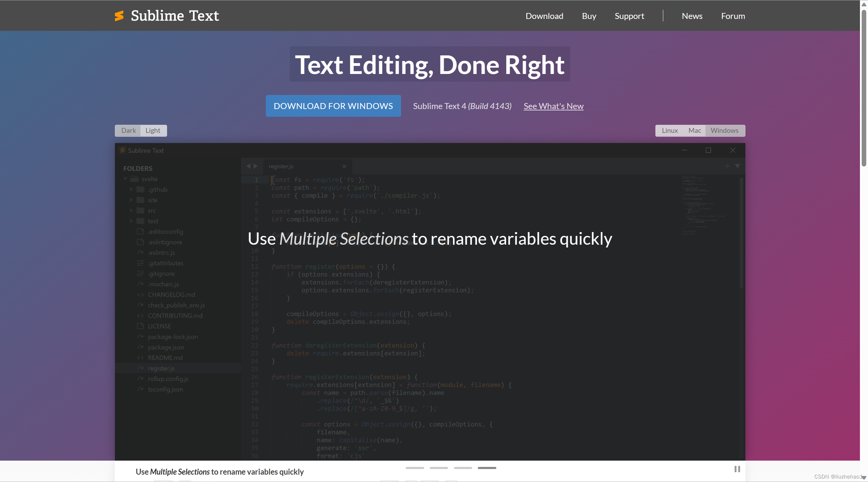The image size is (868, 482).
Task: Click the LICENSE file icon in sidebar
Action: tap(140, 326)
